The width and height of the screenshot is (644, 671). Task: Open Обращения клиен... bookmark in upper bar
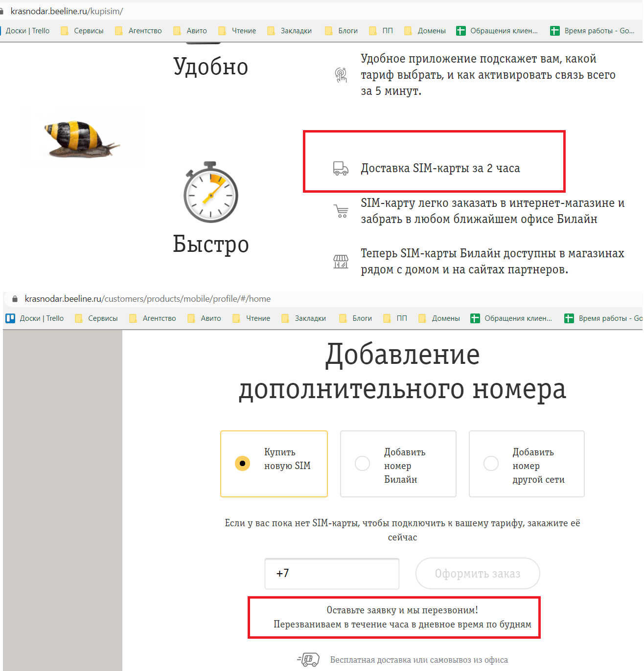coord(497,31)
